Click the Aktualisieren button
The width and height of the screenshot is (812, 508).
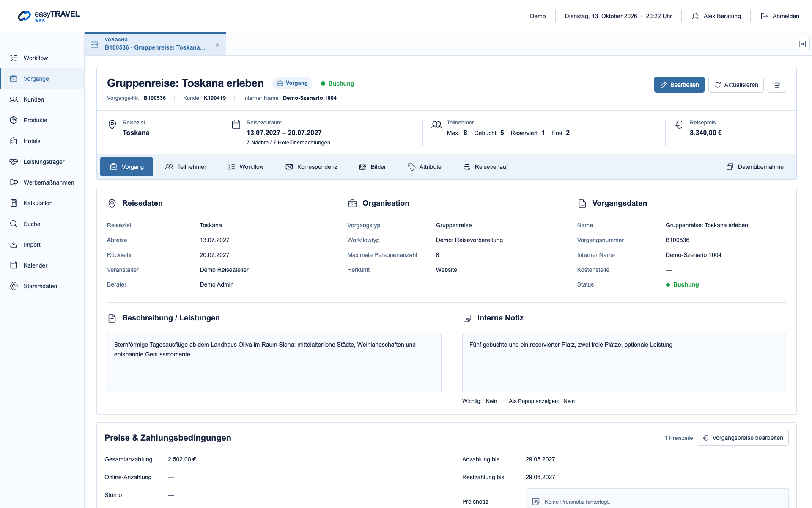(736, 85)
